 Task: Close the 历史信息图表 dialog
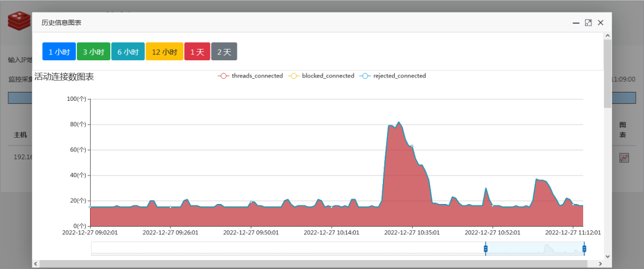(600, 23)
